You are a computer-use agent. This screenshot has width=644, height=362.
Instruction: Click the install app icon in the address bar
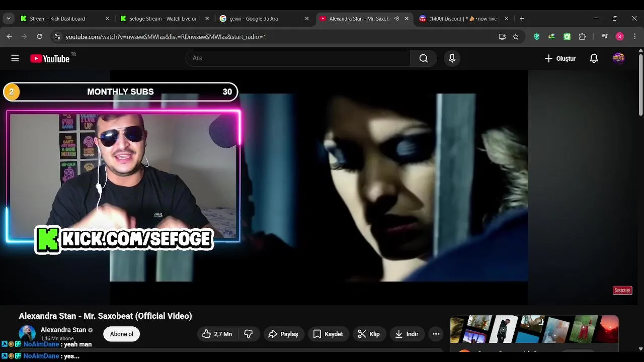[x=502, y=37]
